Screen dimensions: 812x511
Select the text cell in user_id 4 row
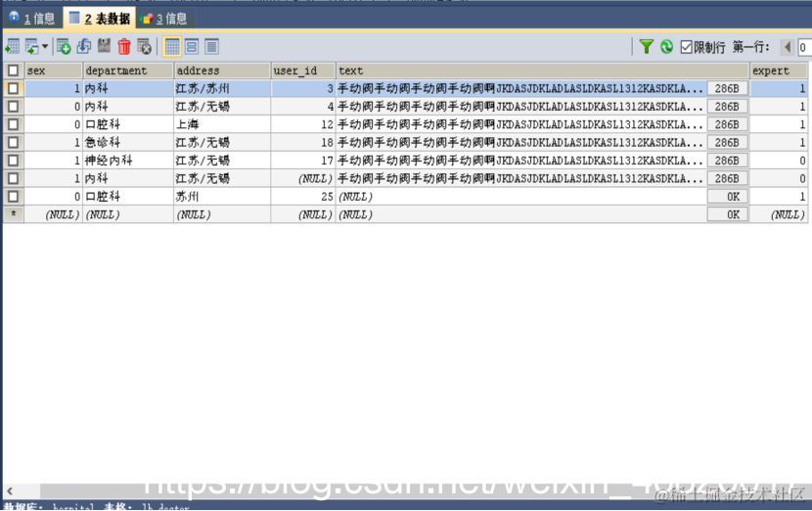tap(521, 107)
